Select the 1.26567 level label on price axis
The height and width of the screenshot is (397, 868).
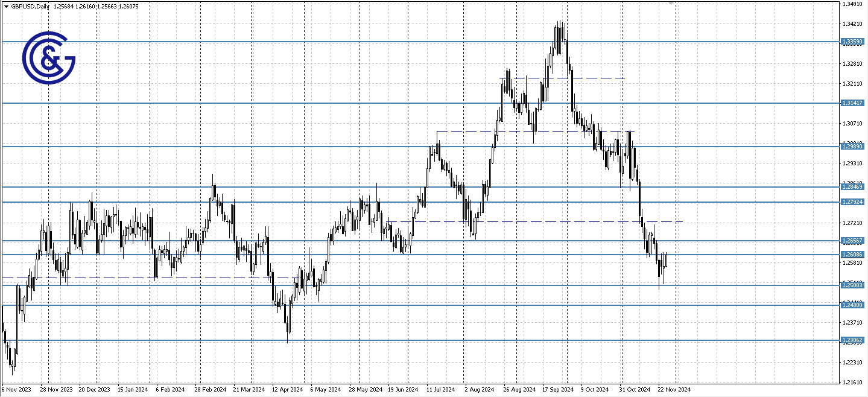(852, 241)
